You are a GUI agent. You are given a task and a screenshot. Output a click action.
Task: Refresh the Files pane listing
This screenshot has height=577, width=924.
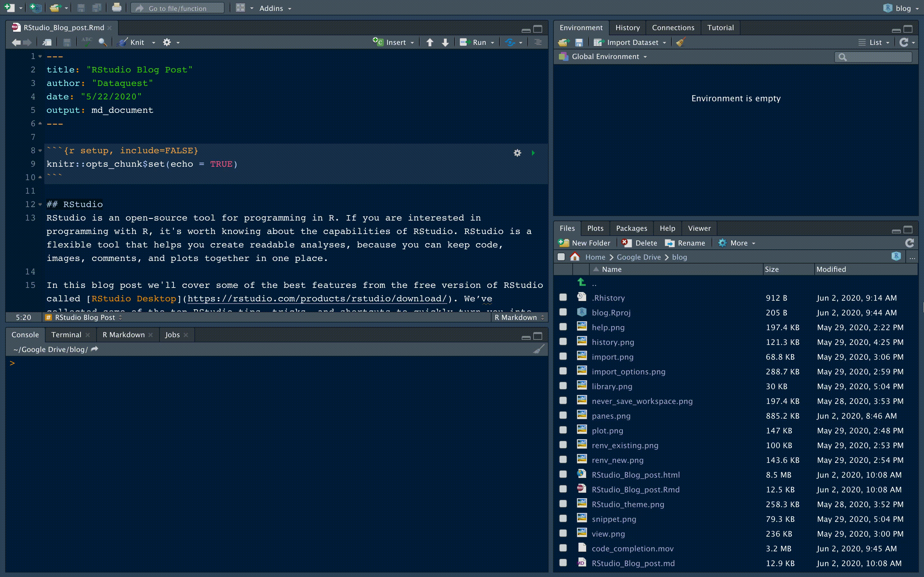pyautogui.click(x=910, y=243)
